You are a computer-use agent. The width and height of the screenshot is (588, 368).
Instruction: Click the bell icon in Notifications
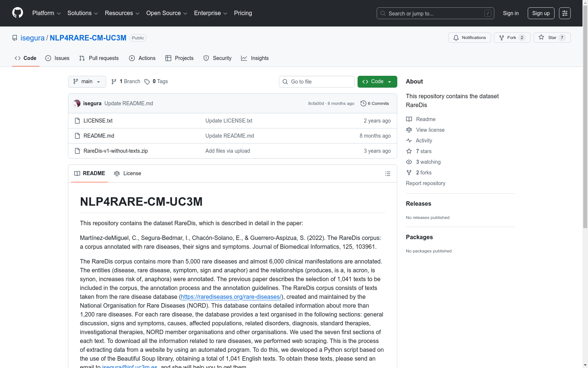456,38
